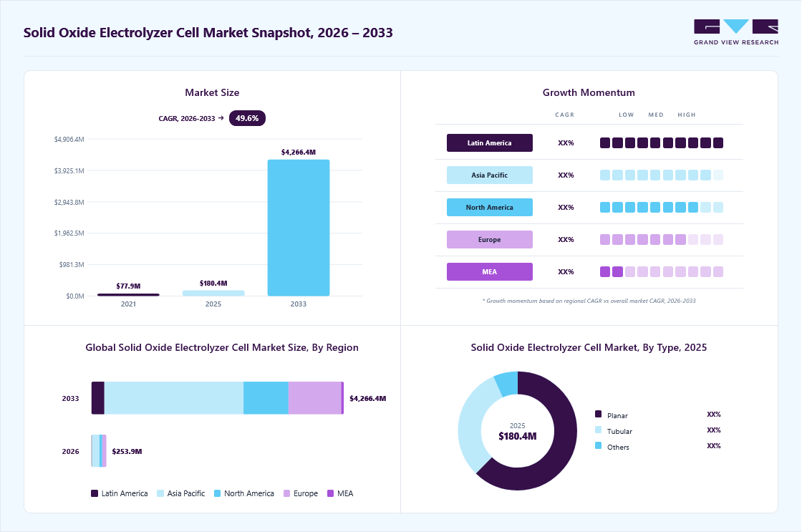Click the growth momentum footnote text
802x532 pixels.
coord(589,301)
